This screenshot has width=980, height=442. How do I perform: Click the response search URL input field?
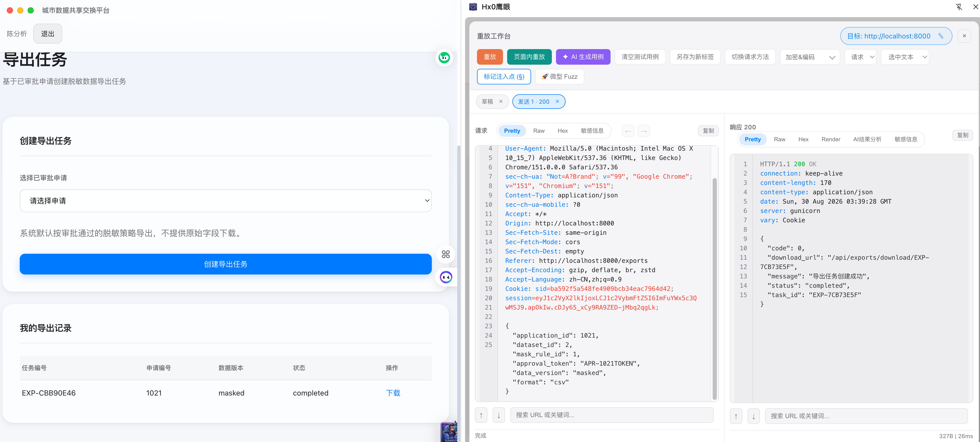point(866,416)
